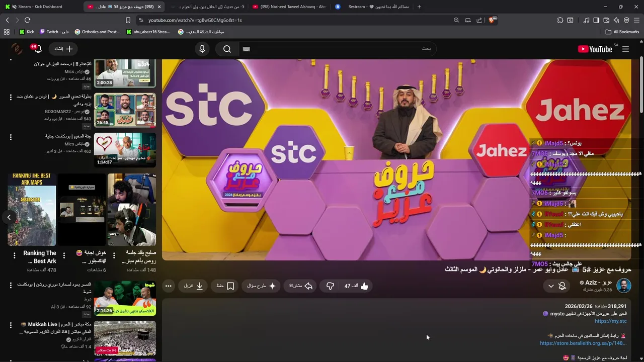Open the Makkah Live video title
The height and width of the screenshot is (362, 644).
[x=56, y=328]
